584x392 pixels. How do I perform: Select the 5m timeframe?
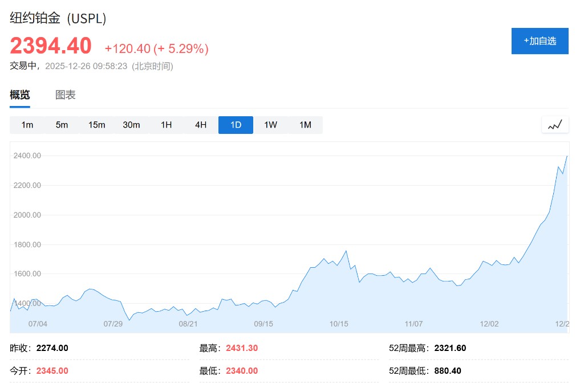62,125
